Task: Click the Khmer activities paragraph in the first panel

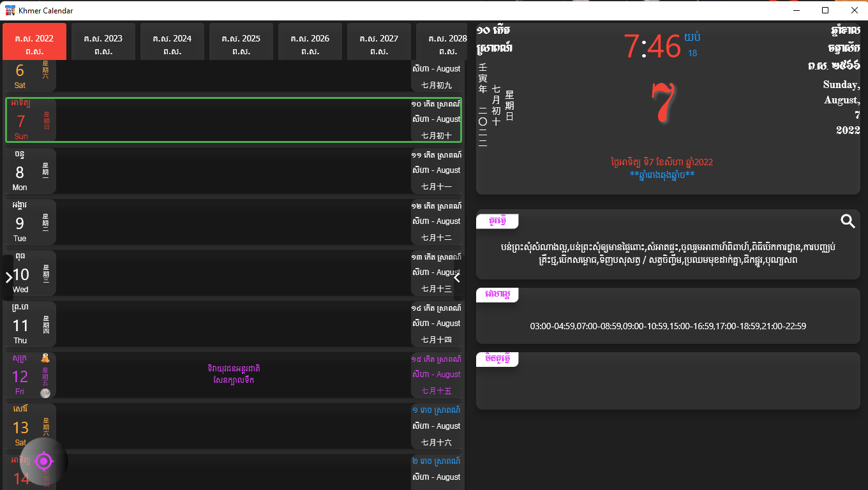Action: 668,253
